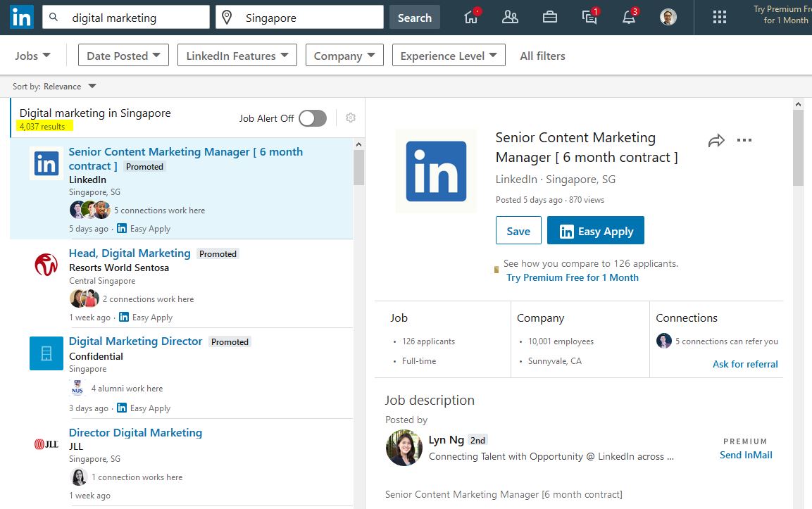Click Confidential company placeholder logo

(x=46, y=353)
